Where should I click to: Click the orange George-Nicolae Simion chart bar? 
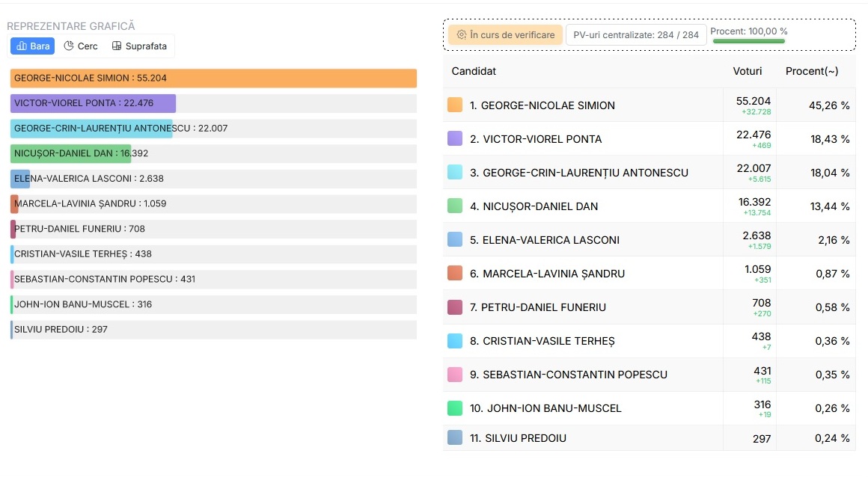pyautogui.click(x=213, y=79)
